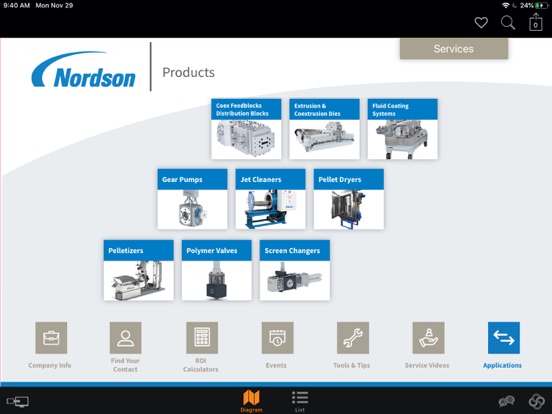Image resolution: width=552 pixels, height=414 pixels.
Task: Click the ROI Calculators label
Action: click(201, 365)
